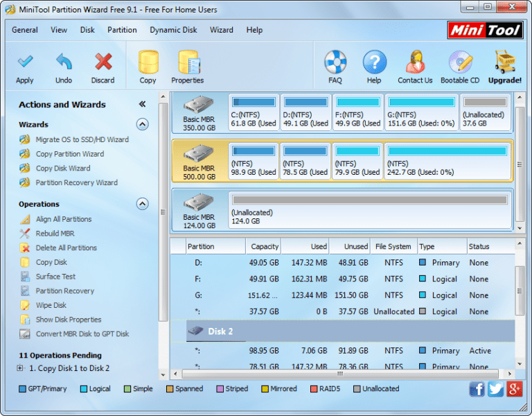Click down arrow of disk map scrollbar
Image resolution: width=532 pixels, height=416 pixels.
(x=520, y=228)
